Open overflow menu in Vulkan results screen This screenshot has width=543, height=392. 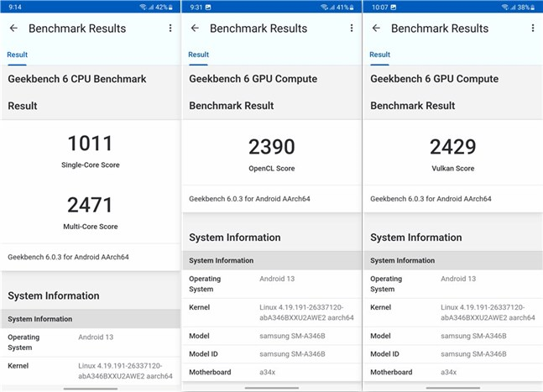click(533, 28)
